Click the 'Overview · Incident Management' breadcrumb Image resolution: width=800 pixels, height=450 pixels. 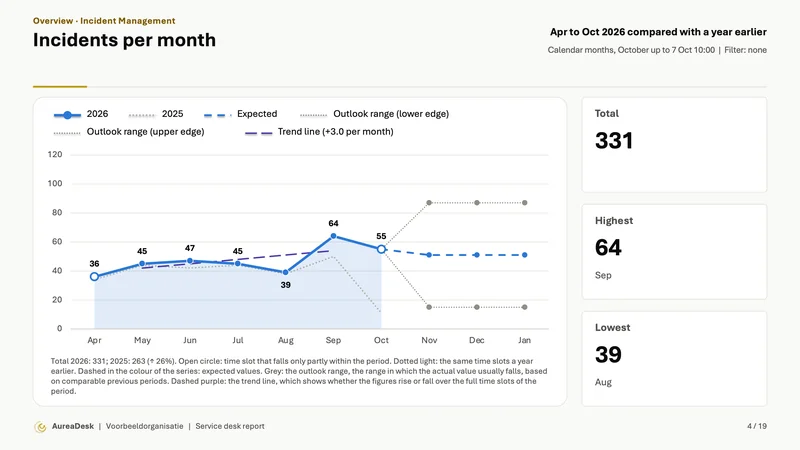[x=104, y=21]
